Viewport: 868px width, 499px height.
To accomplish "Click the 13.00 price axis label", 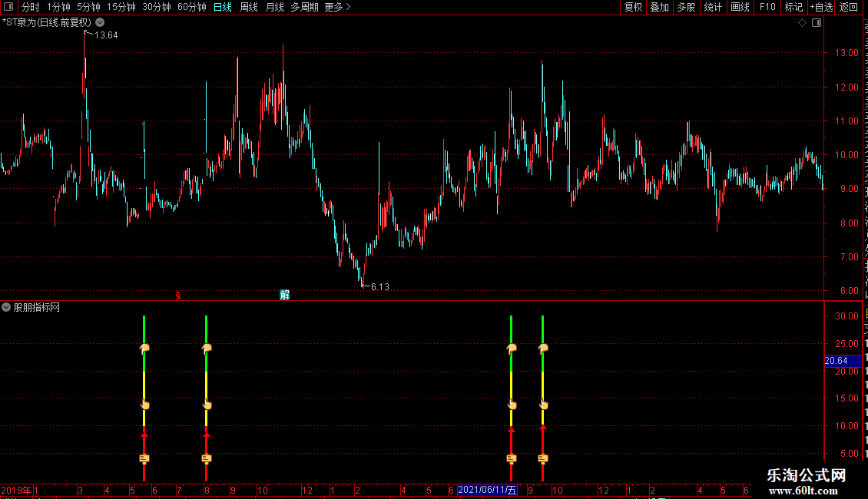I will point(847,53).
